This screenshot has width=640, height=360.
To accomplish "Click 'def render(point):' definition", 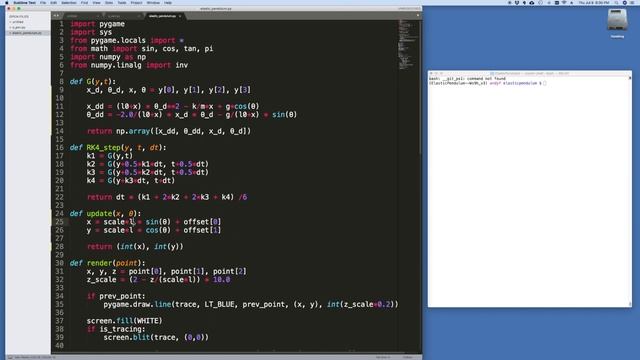I will [x=107, y=263].
